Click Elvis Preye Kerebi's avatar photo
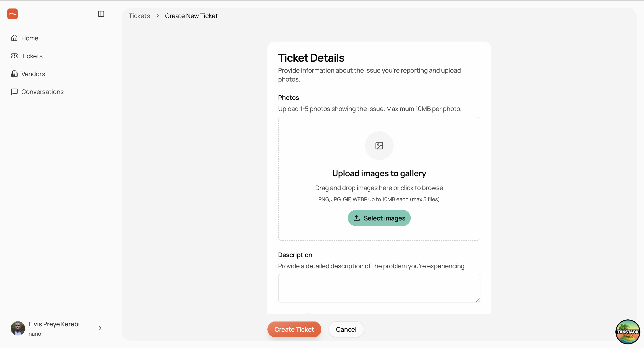Viewport: 644px width, 348px height. 18,329
